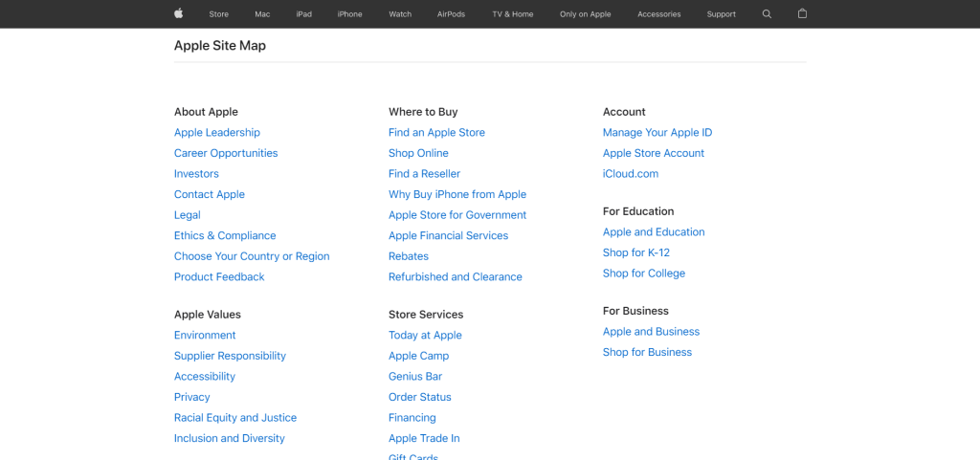Open Product Feedback link
The image size is (980, 460).
coord(219,276)
